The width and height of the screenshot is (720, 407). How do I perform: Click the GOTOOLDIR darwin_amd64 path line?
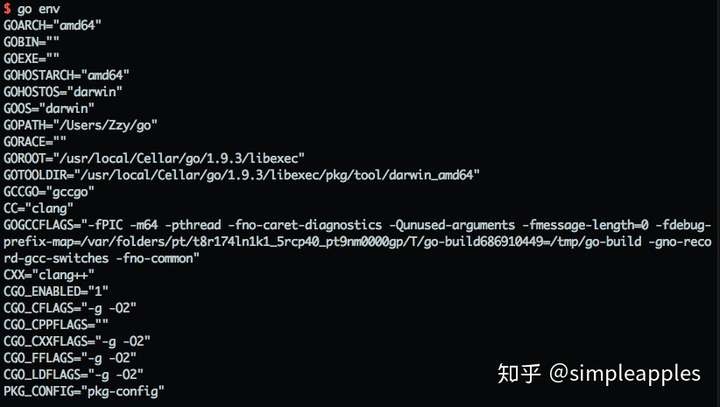click(242, 175)
